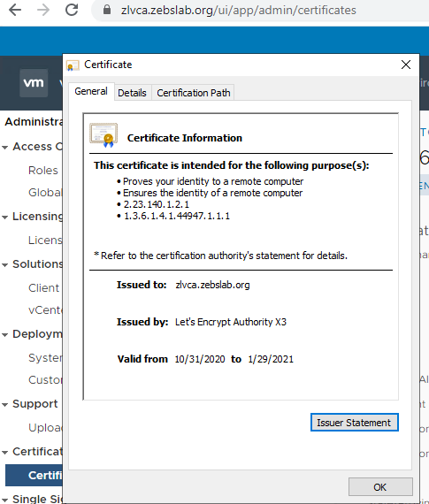
Task: Click the Support section label
Action: coord(35,404)
